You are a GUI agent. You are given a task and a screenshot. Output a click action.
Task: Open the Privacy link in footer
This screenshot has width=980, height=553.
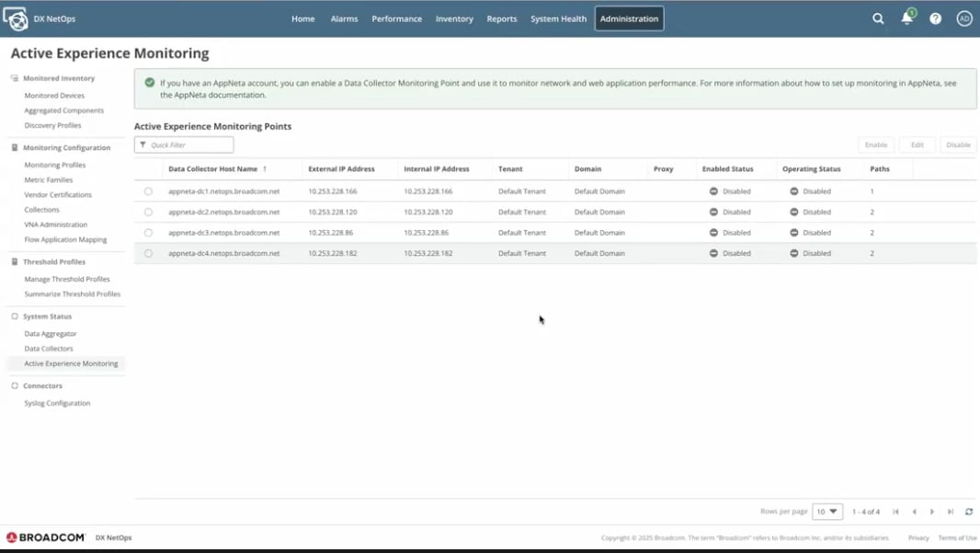(918, 538)
